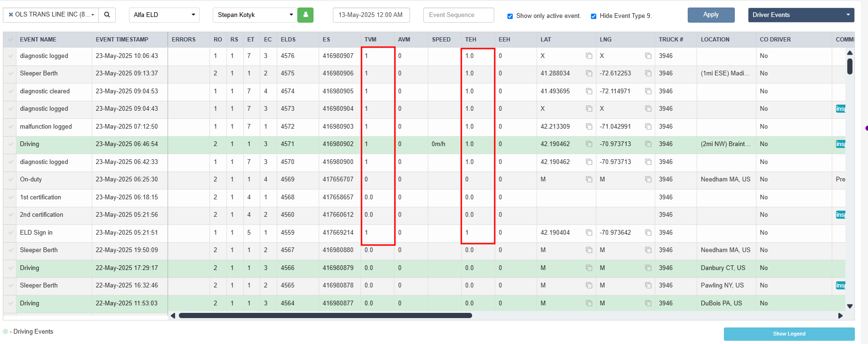The image size is (868, 344).
Task: Sort by EVENT NAME column header
Action: [x=38, y=40]
